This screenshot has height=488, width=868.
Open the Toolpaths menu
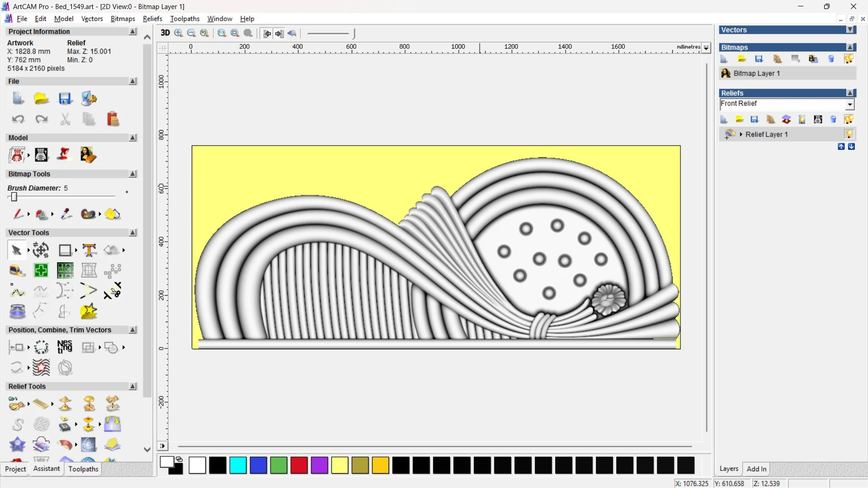[x=184, y=19]
